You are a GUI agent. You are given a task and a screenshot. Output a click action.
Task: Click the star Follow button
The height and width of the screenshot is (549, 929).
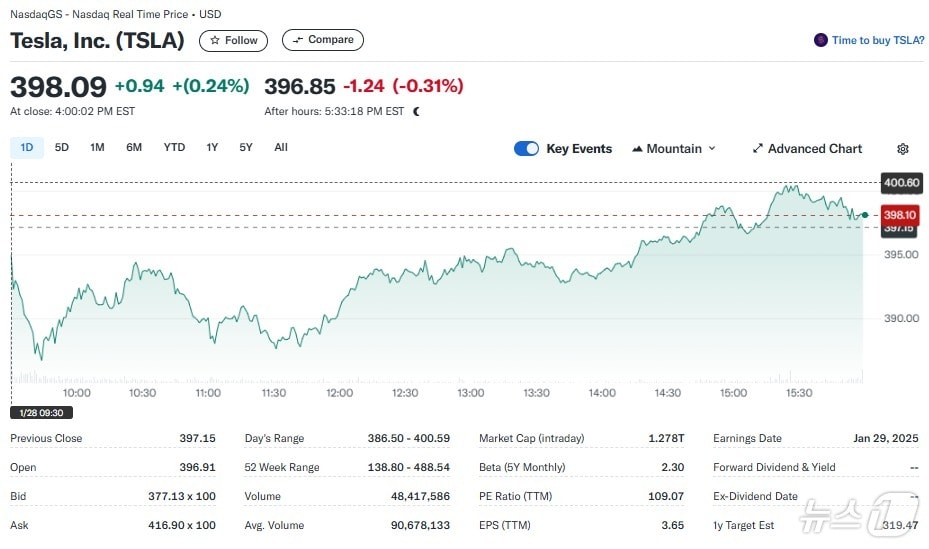(x=233, y=41)
